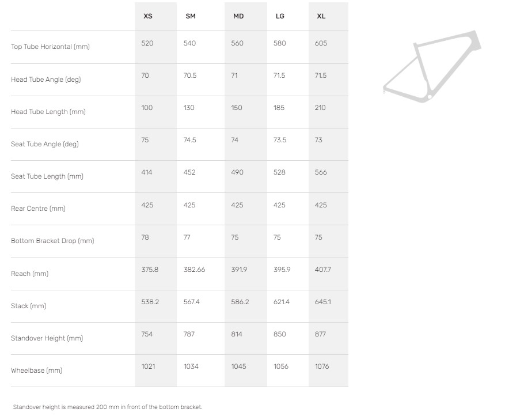
Task: Click the Seat Tube Angle row label
Action: (x=44, y=144)
